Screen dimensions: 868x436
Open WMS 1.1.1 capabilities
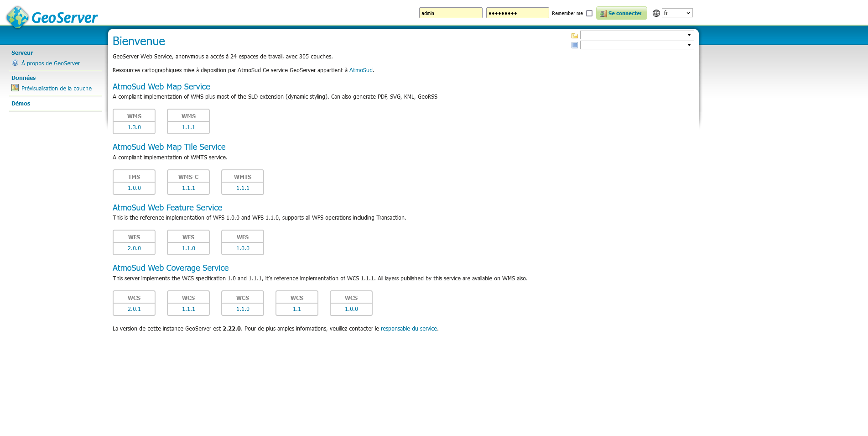[188, 127]
